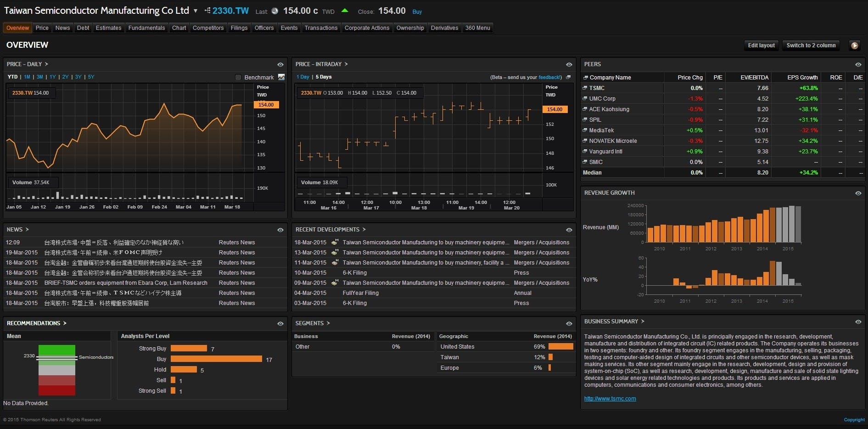Image resolution: width=868 pixels, height=429 pixels.
Task: Toggle visibility of Recommendations panel
Action: 280,323
